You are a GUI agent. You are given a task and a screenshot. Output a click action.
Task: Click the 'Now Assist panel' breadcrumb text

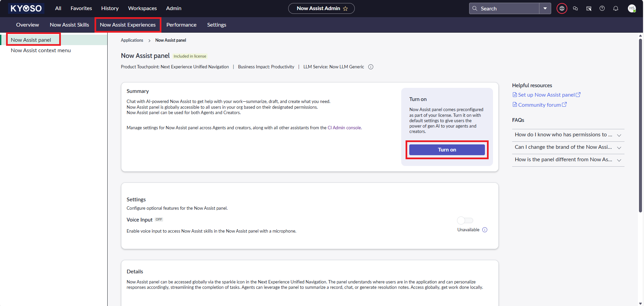click(171, 40)
